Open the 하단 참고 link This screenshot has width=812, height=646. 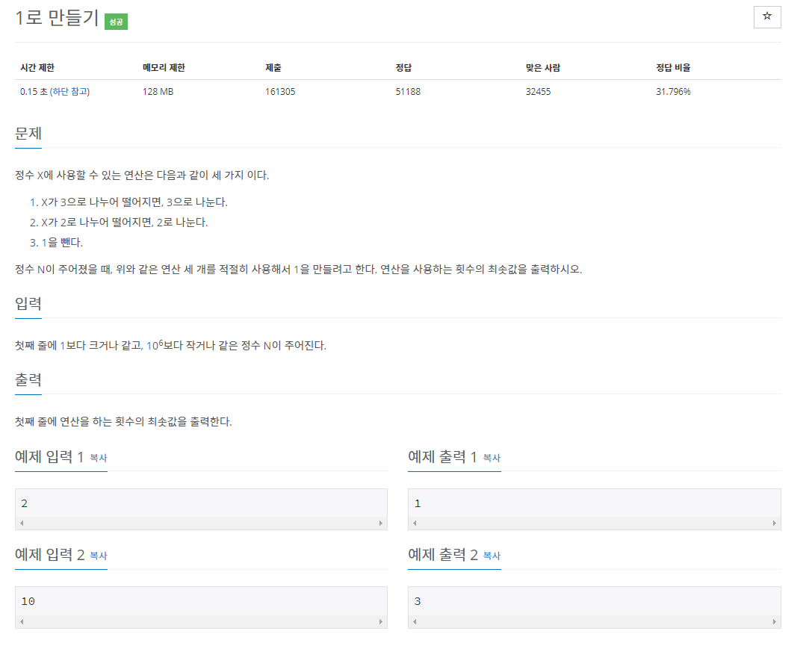[70, 92]
